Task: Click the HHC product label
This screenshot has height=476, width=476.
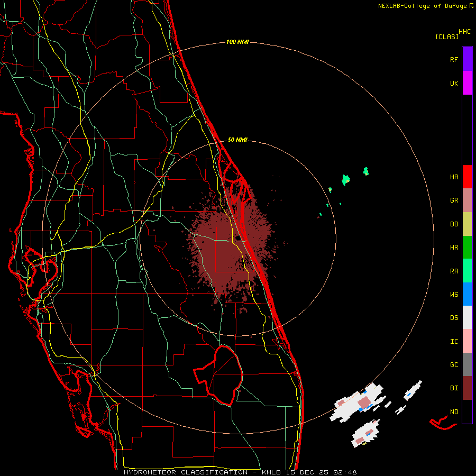Action: (465, 32)
